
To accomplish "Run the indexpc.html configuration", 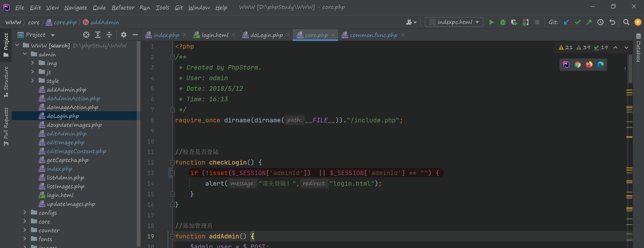I will click(491, 22).
